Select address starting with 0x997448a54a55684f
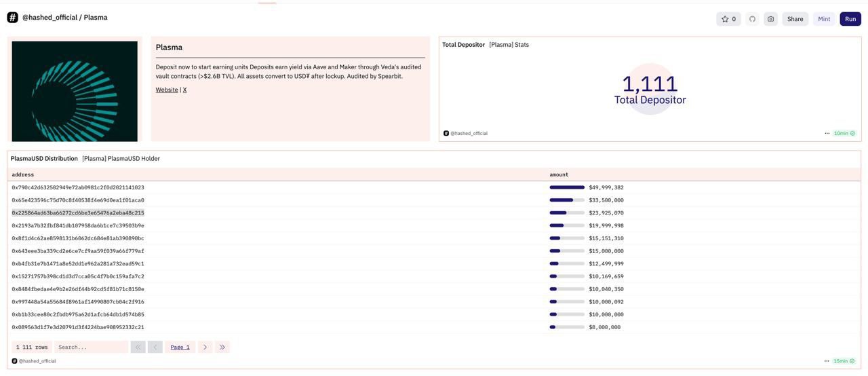 click(x=78, y=301)
